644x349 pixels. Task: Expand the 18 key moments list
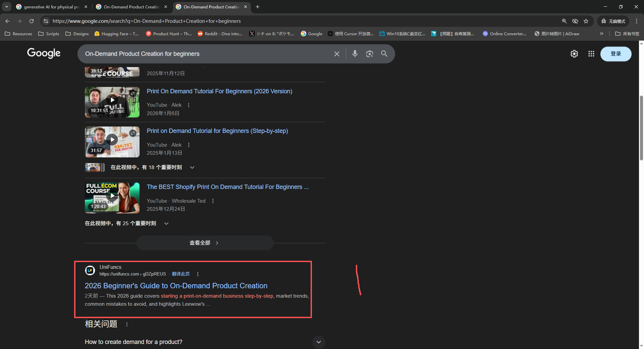(192, 167)
